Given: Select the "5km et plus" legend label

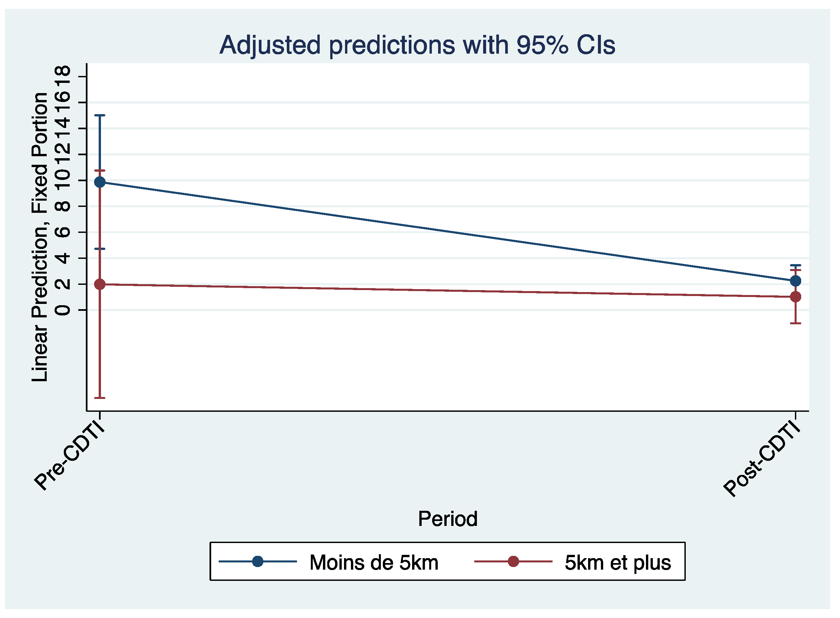Looking at the screenshot, I should point(617,562).
